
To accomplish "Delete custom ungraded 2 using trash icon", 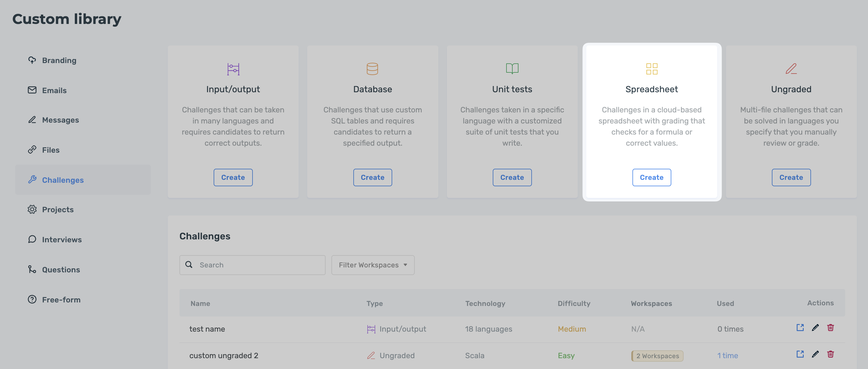I will click(x=831, y=354).
